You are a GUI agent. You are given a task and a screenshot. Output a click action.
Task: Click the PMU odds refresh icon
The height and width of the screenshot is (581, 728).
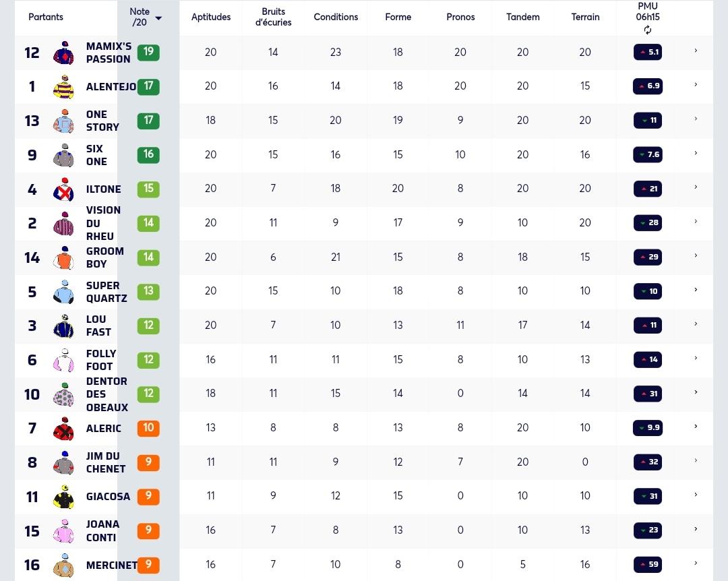(x=648, y=30)
